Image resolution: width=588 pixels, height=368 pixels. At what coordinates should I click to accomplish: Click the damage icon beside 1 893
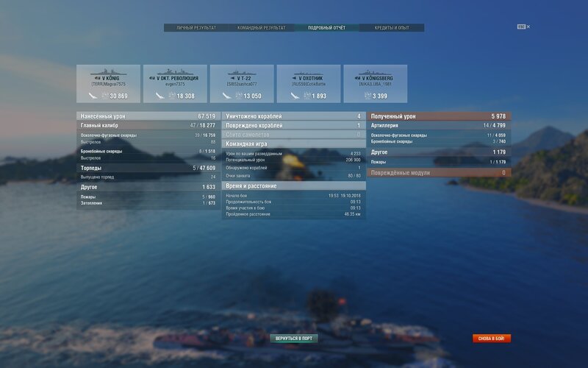coord(307,96)
